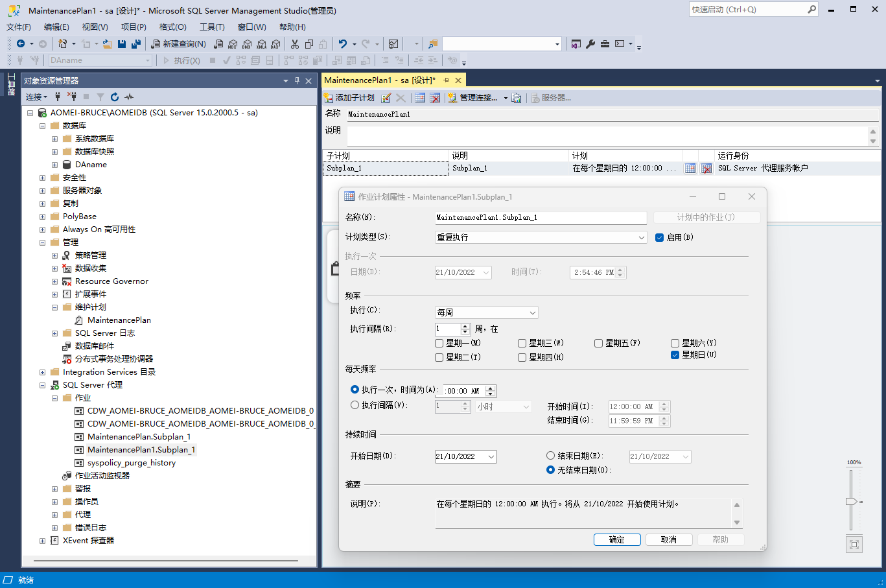Viewport: 886px width, 588px height.
Task: Expand the System Databases node
Action: pyautogui.click(x=54, y=139)
